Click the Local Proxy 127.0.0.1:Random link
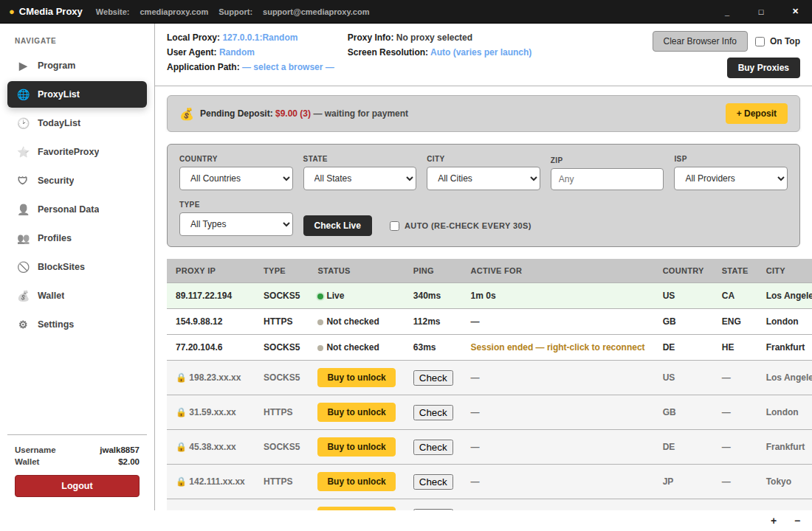 (x=260, y=38)
